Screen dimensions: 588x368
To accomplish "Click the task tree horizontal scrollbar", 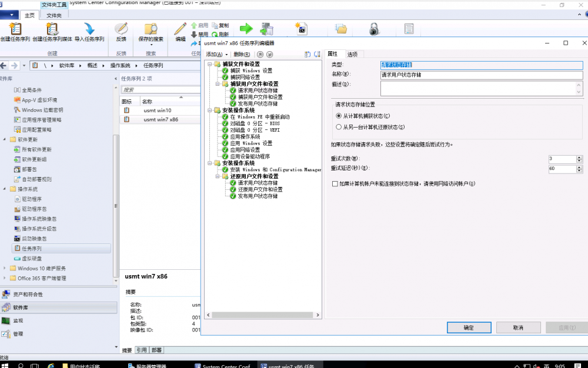I will [x=262, y=315].
